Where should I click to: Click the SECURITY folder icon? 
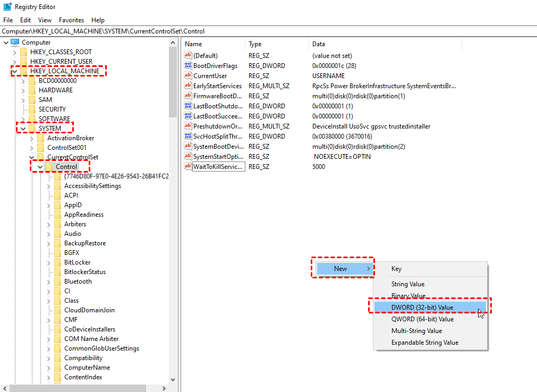[x=32, y=109]
